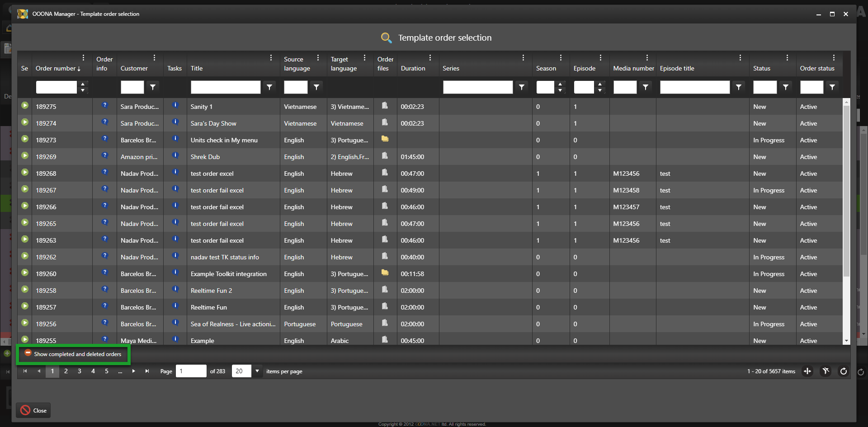The width and height of the screenshot is (868, 427).
Task: Open the Status column filter options
Action: (786, 87)
